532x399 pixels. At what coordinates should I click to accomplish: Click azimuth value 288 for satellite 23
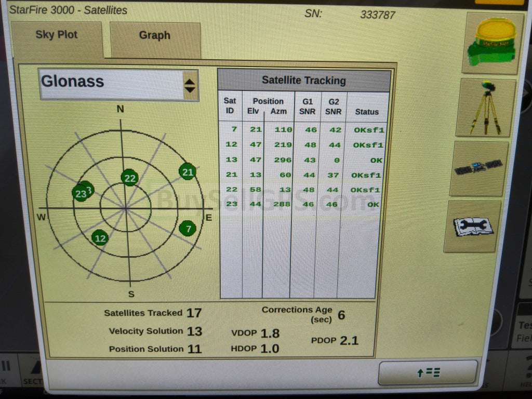282,204
